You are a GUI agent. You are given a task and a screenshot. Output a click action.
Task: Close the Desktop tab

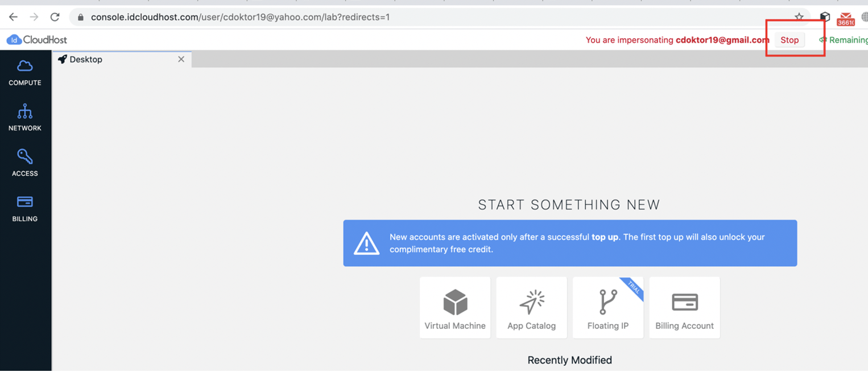[x=181, y=59]
